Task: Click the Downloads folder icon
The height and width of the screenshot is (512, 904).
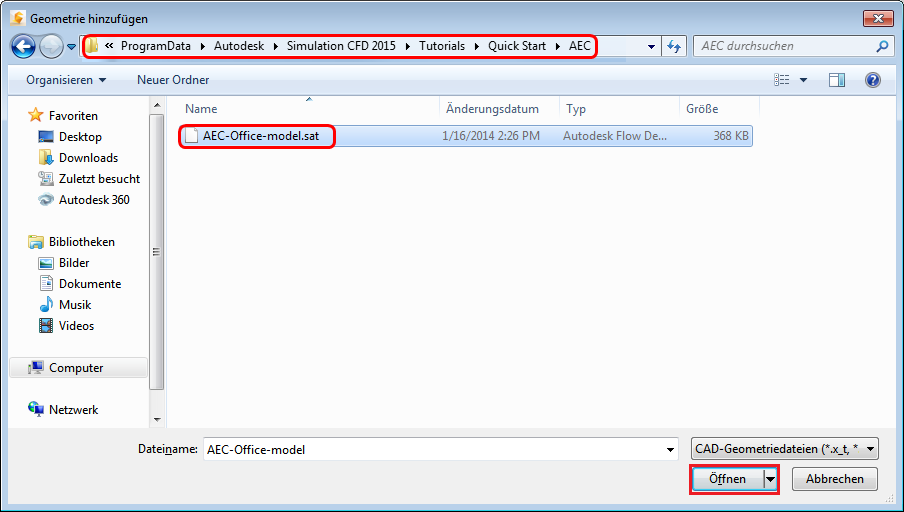Action: 46,157
